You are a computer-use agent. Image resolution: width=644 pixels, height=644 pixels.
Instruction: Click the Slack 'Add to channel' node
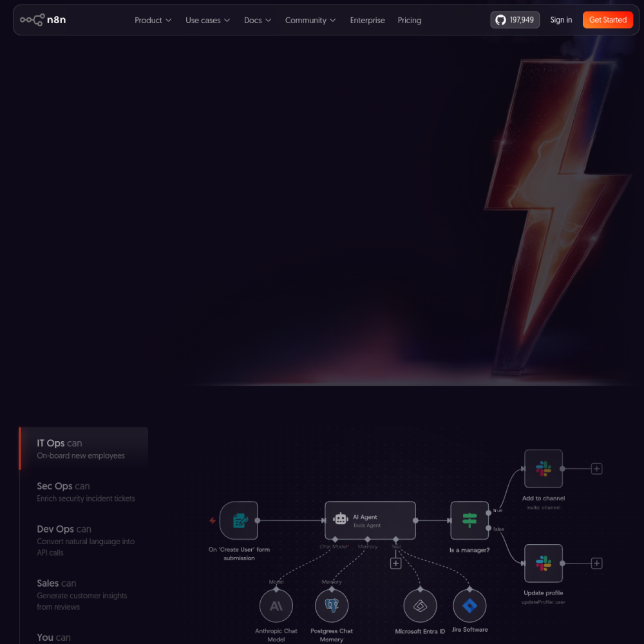point(544,469)
